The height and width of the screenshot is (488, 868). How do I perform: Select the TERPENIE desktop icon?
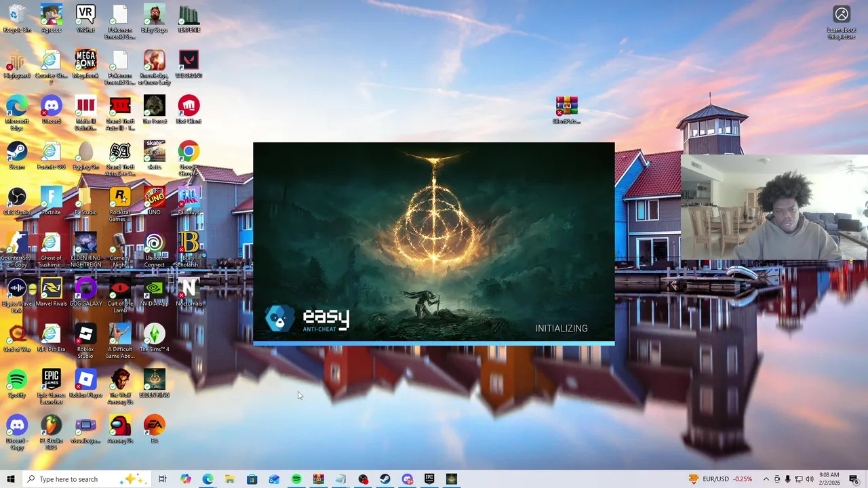(189, 19)
